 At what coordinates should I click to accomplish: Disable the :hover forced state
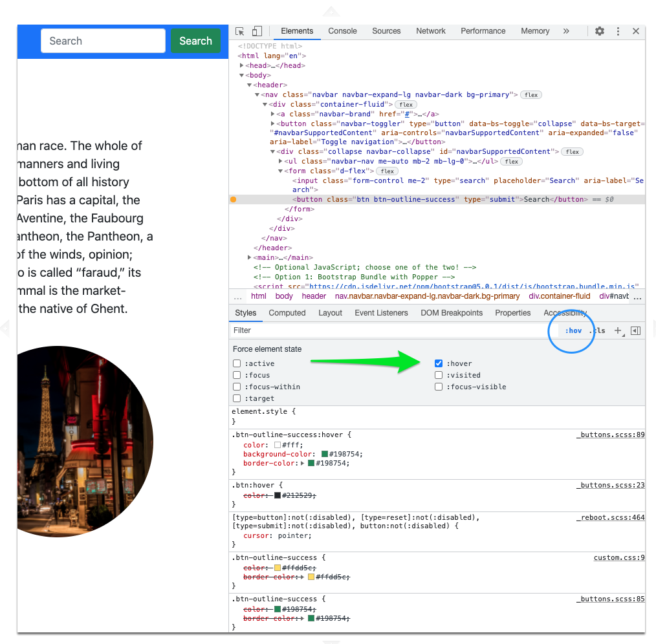click(439, 363)
